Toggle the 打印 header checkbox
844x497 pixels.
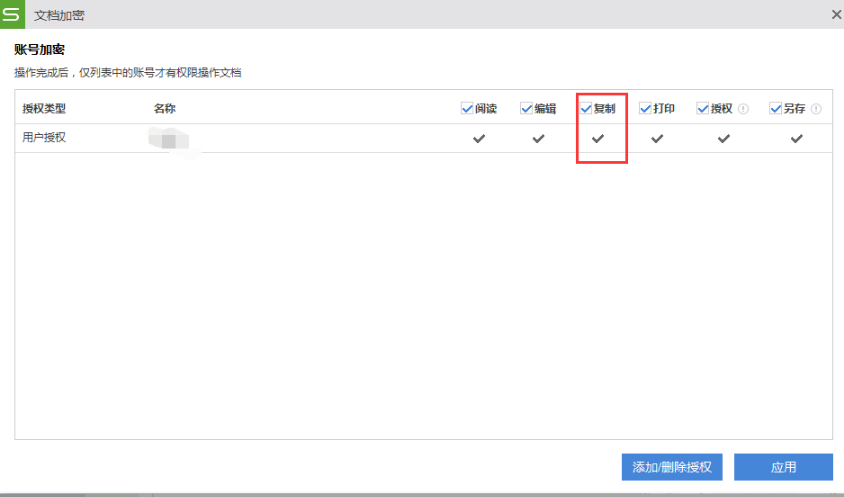pos(645,108)
